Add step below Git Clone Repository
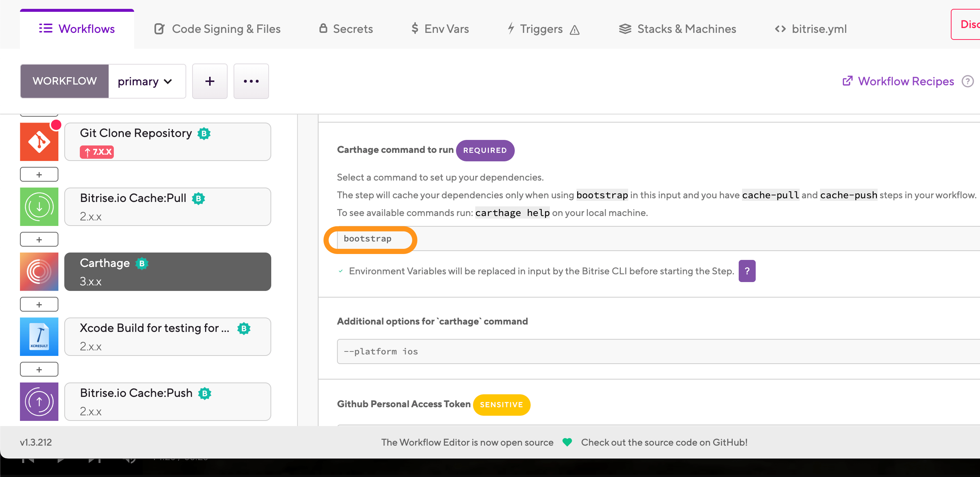Image resolution: width=980 pixels, height=477 pixels. tap(39, 175)
